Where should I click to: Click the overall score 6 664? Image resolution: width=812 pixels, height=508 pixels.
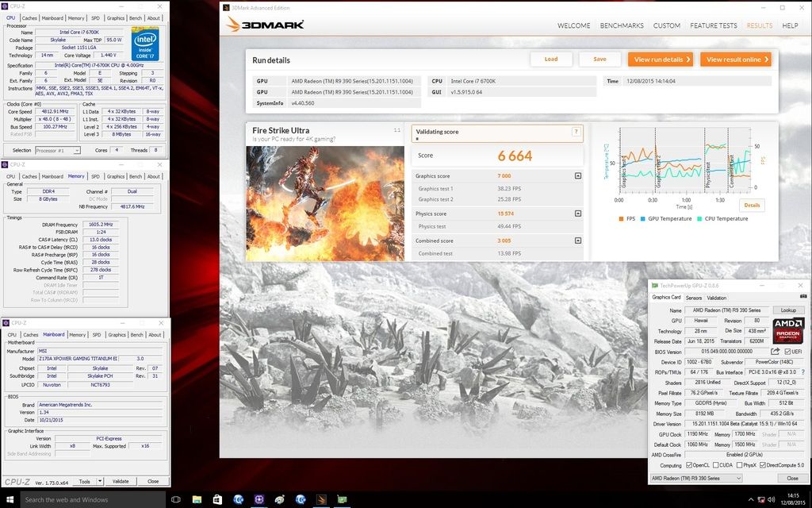coord(515,156)
